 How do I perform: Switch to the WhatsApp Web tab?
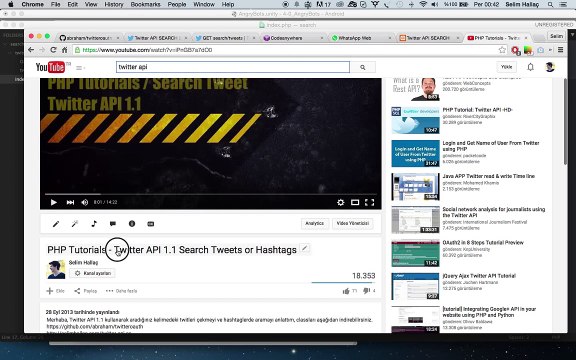tap(361, 38)
